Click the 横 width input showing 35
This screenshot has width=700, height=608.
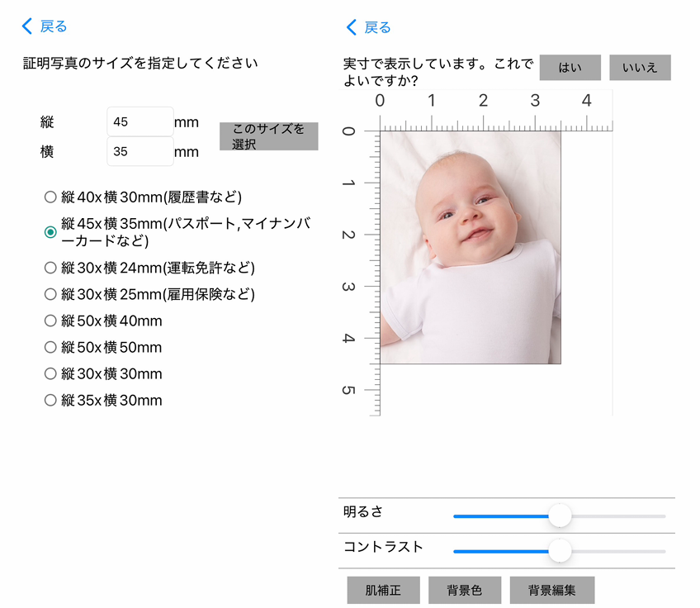click(x=140, y=151)
